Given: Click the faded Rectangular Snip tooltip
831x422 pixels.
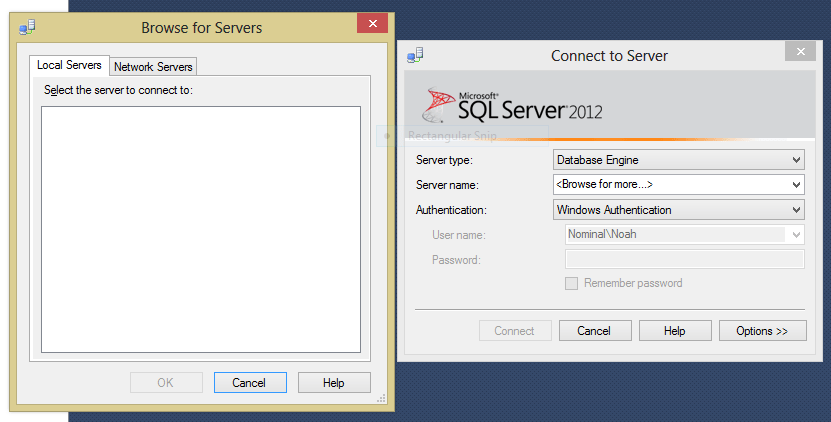Looking at the screenshot, I should click(462, 136).
